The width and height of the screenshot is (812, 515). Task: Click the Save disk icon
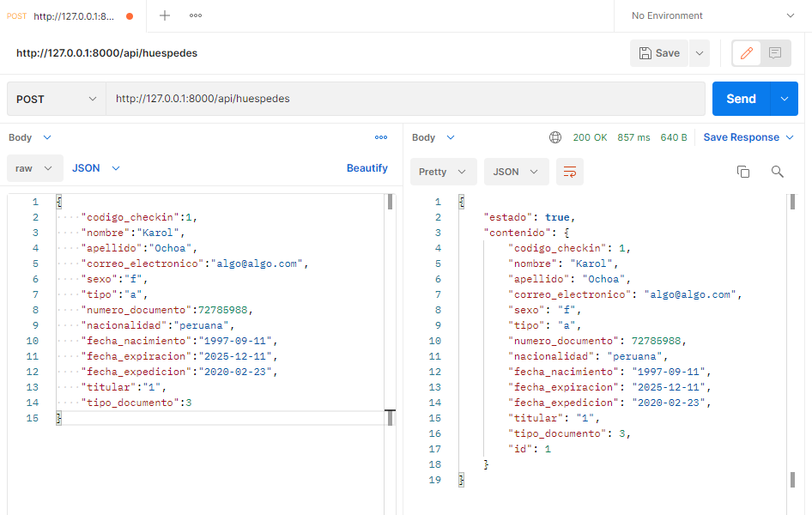pos(646,53)
